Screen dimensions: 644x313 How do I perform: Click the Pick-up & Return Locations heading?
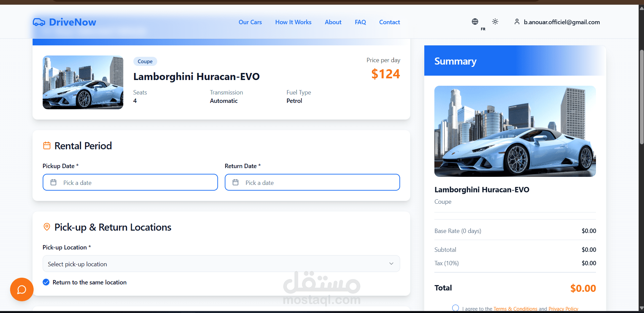(113, 227)
